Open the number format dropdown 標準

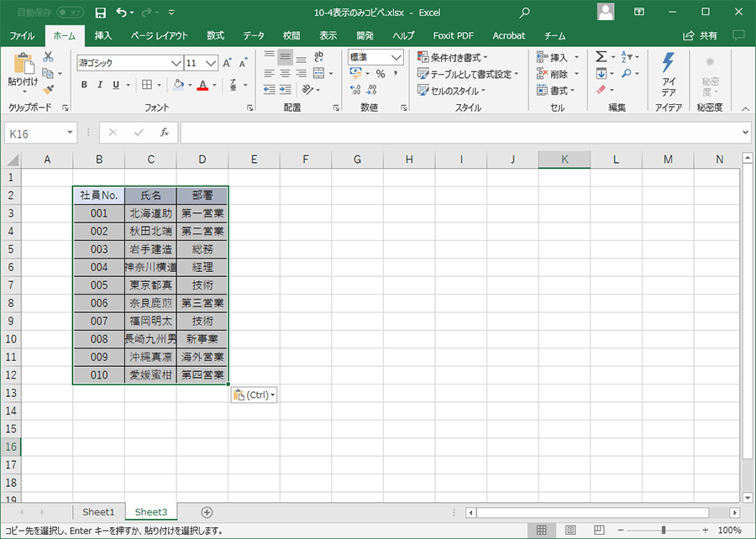[396, 57]
